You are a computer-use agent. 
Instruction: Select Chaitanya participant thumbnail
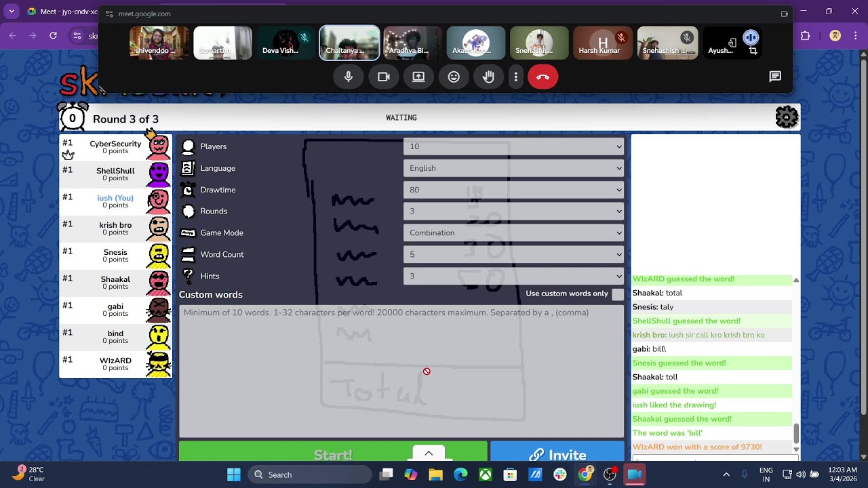click(x=349, y=43)
